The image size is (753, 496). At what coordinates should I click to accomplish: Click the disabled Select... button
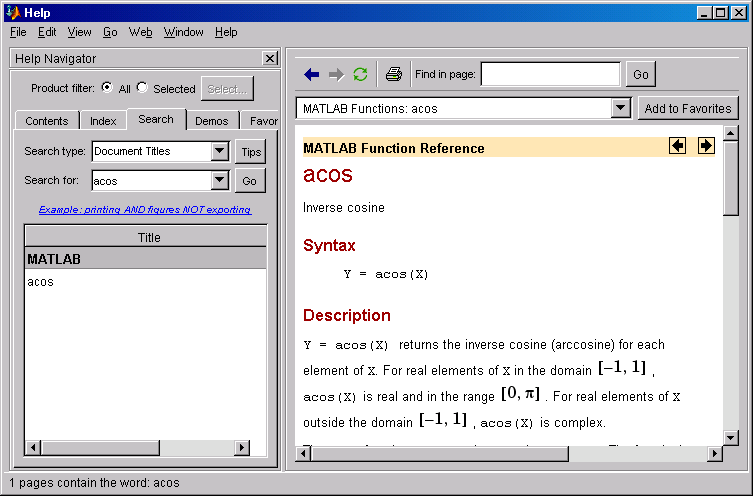(x=227, y=89)
